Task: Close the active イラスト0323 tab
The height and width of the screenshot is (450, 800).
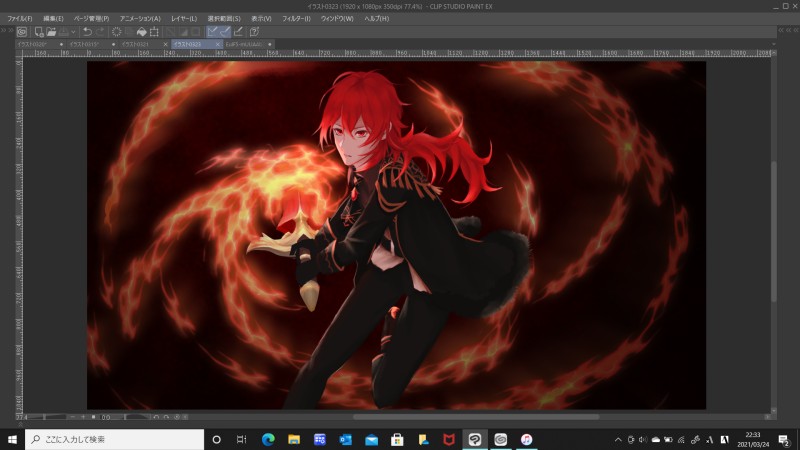Action: tap(218, 44)
